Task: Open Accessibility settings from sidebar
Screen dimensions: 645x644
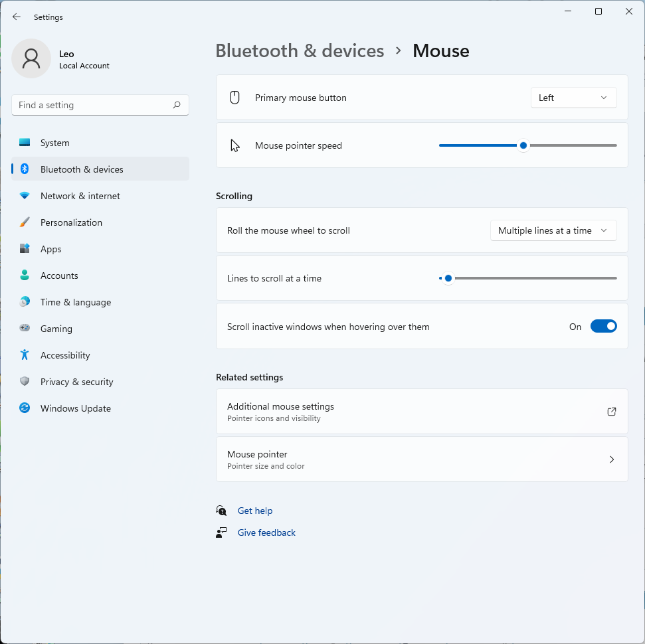Action: coord(100,355)
